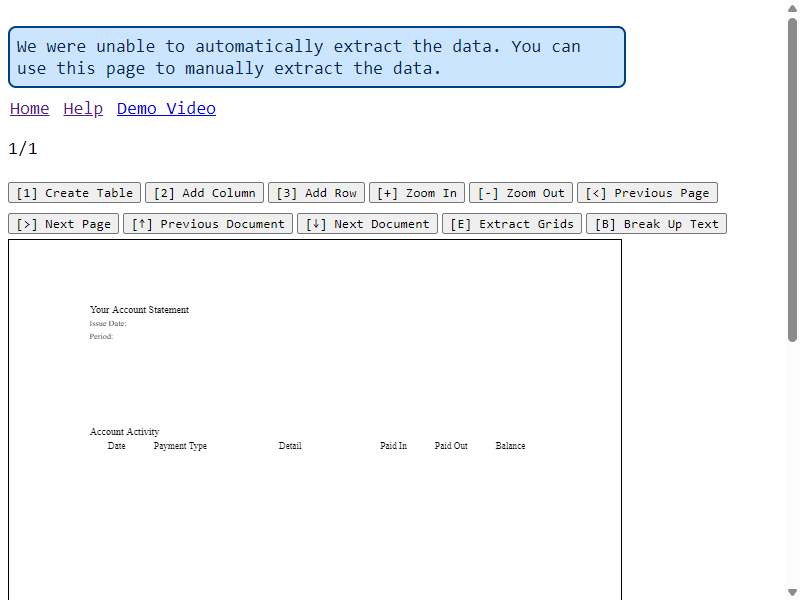Advance to the next page
The height and width of the screenshot is (600, 800).
coord(63,224)
